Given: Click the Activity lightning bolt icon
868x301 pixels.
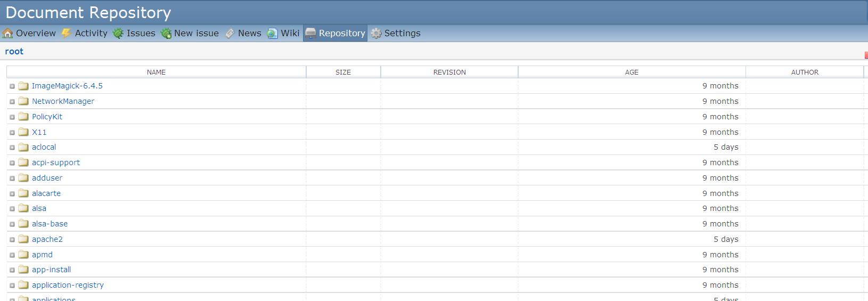Looking at the screenshot, I should (67, 34).
